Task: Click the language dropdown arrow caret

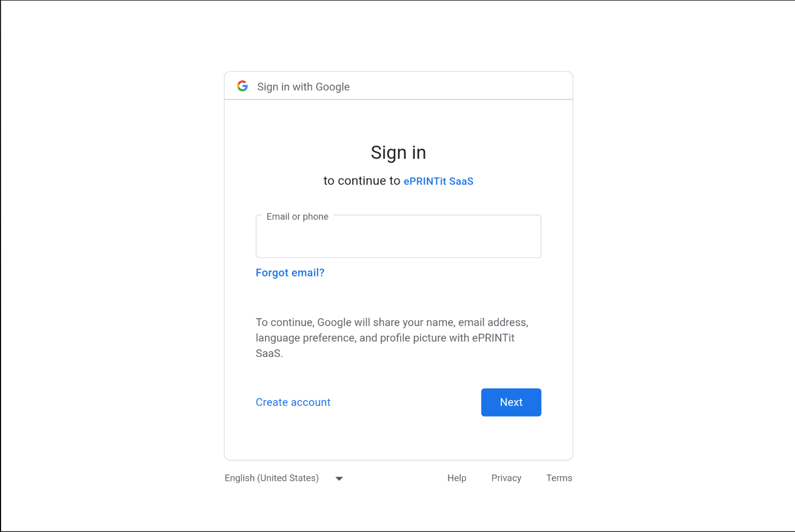Action: [339, 479]
